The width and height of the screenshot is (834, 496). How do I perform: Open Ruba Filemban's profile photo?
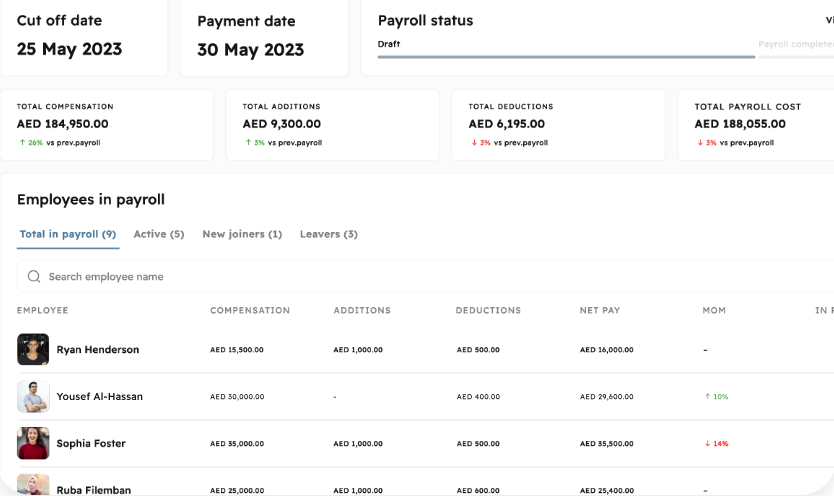tap(33, 484)
